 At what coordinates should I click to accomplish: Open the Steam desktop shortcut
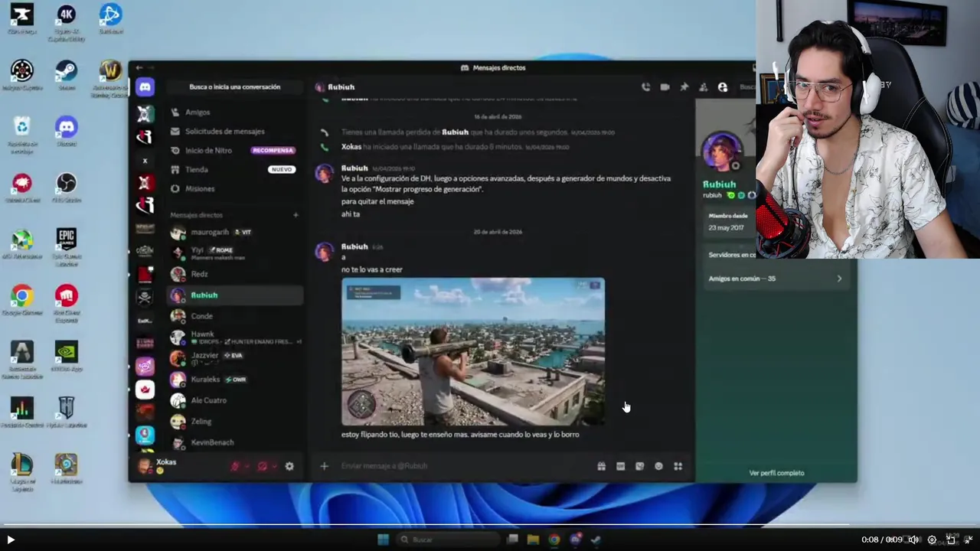(67, 74)
